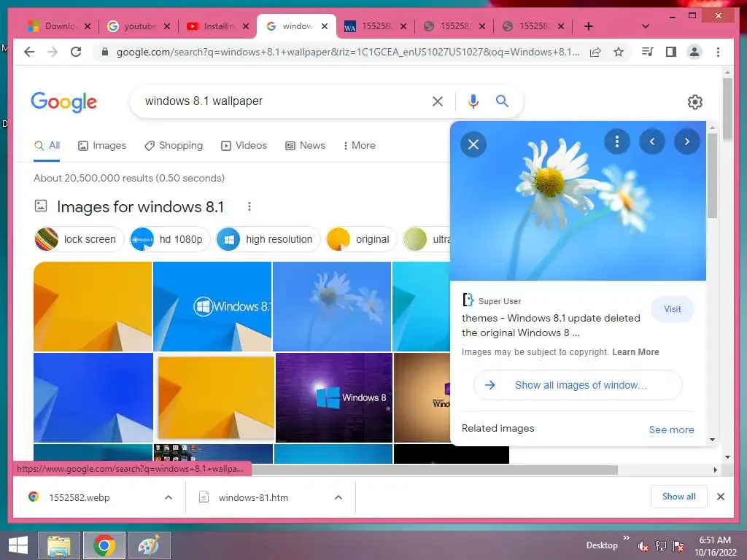The height and width of the screenshot is (560, 747).
Task: Go back using the browser back arrow
Action: (29, 52)
